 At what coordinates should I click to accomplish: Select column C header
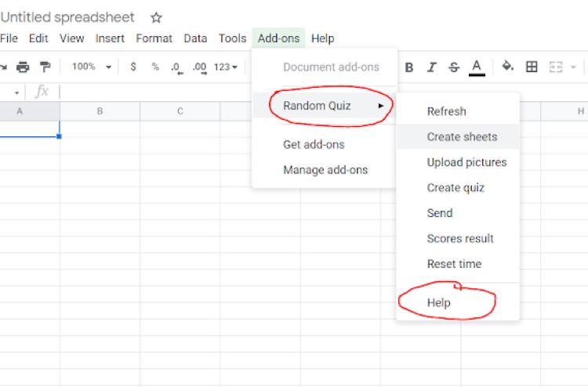pos(180,111)
